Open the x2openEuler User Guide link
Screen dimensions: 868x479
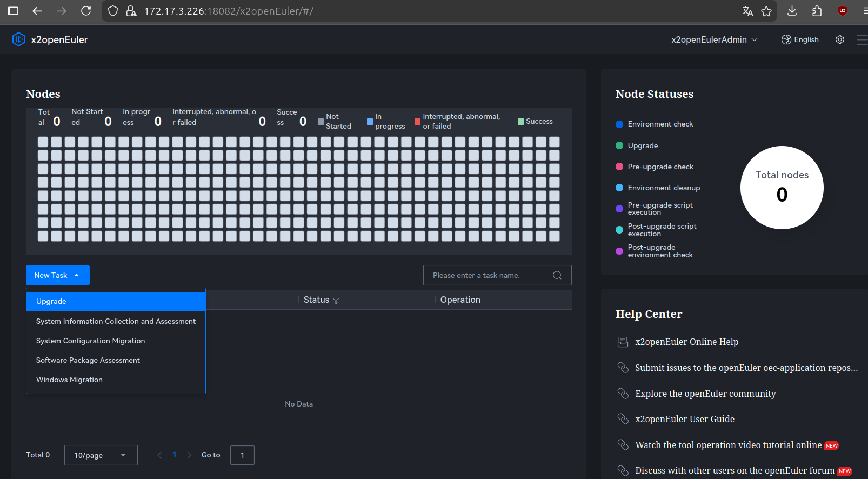684,419
